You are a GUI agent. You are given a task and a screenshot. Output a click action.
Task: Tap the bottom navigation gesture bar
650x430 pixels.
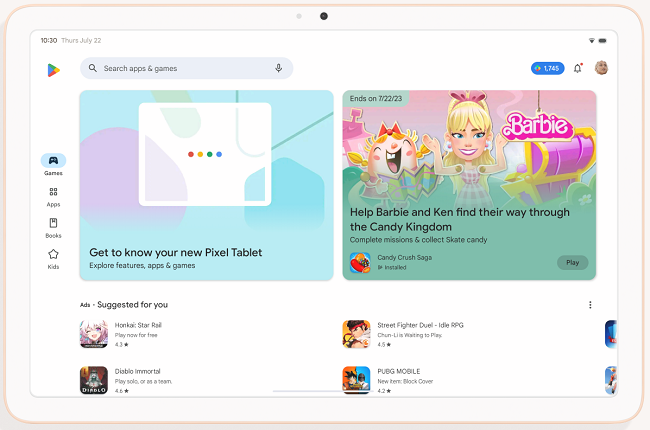324,390
